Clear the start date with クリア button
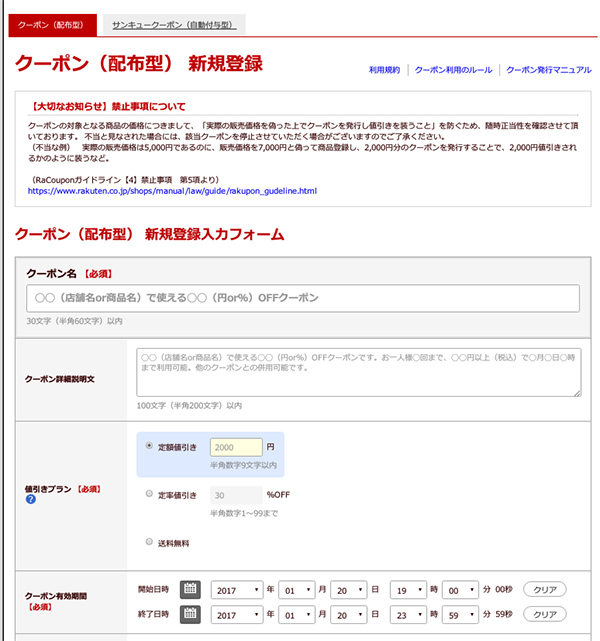600x641 pixels. 544,589
